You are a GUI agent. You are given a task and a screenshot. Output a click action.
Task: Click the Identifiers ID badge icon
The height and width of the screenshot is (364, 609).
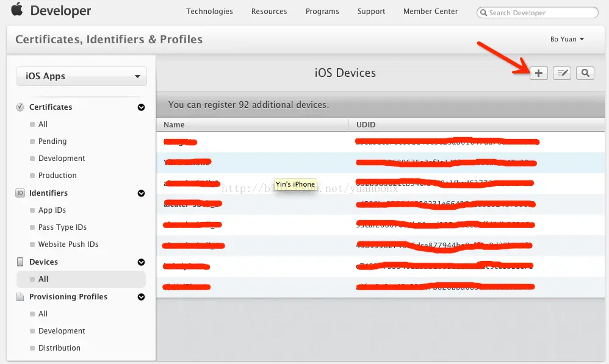coord(20,193)
